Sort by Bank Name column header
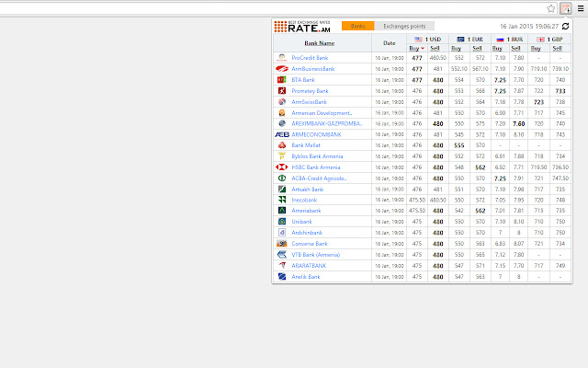The width and height of the screenshot is (588, 368). point(319,43)
